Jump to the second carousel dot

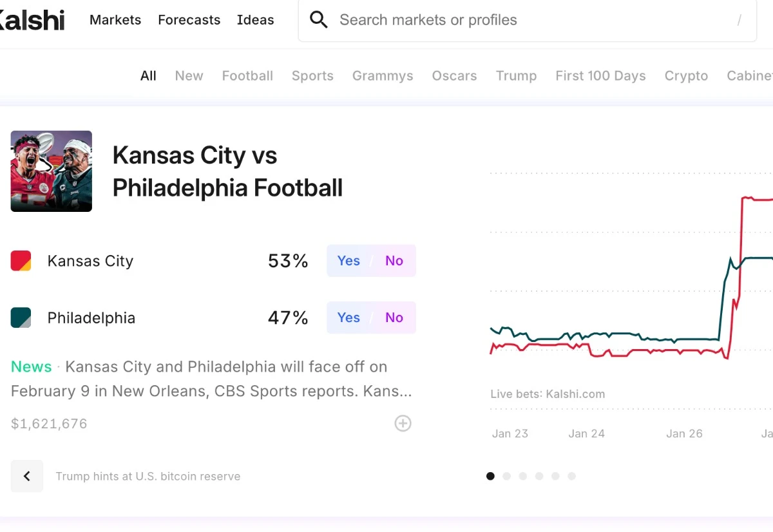pyautogui.click(x=507, y=476)
